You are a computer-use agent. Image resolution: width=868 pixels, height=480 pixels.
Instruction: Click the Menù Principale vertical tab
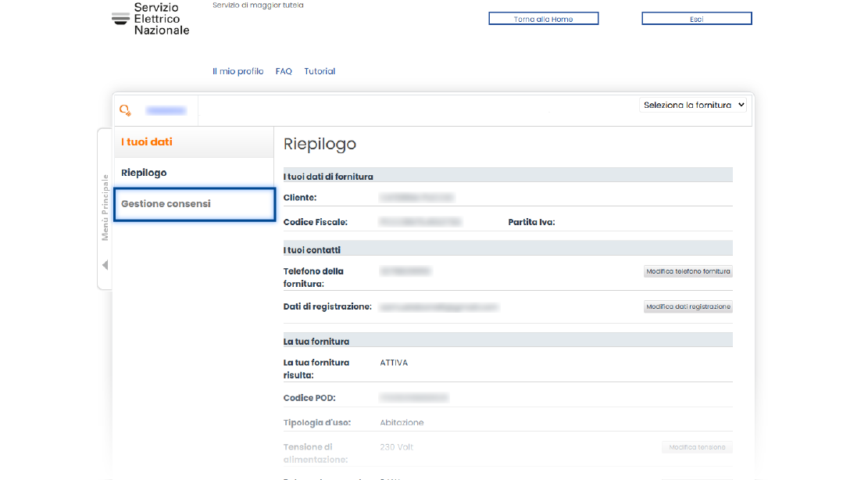tap(105, 207)
